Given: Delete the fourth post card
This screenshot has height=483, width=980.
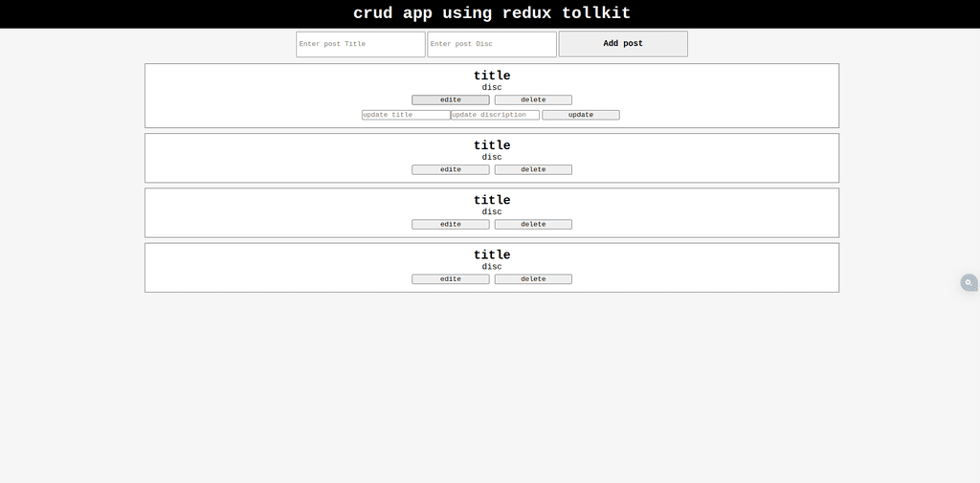Looking at the screenshot, I should point(533,279).
